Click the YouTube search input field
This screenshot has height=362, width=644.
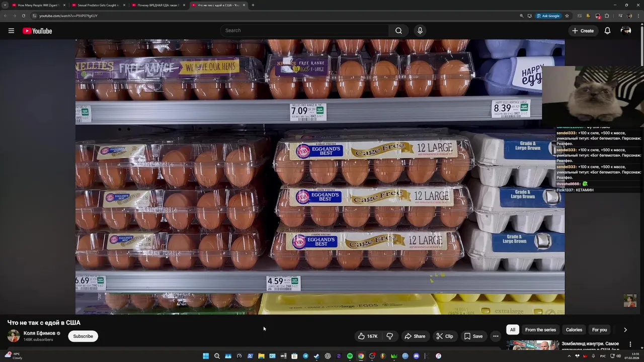tap(305, 31)
